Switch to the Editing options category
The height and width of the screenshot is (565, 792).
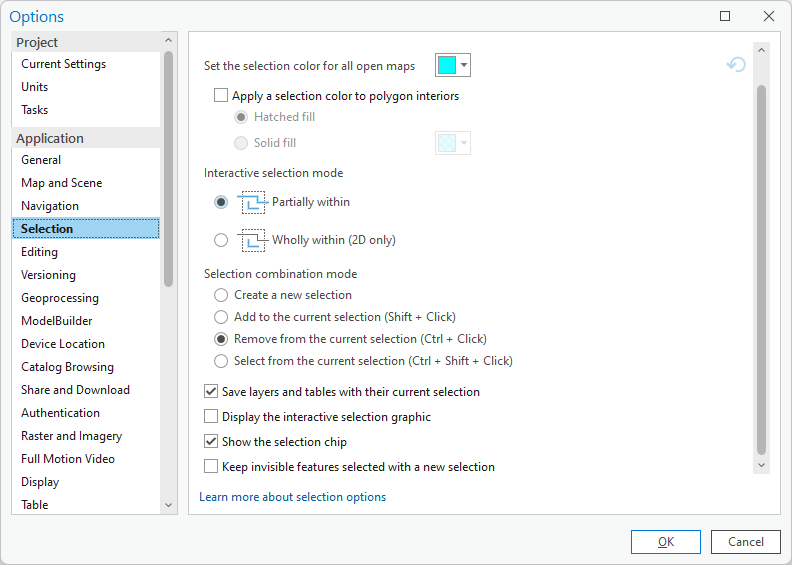click(40, 252)
